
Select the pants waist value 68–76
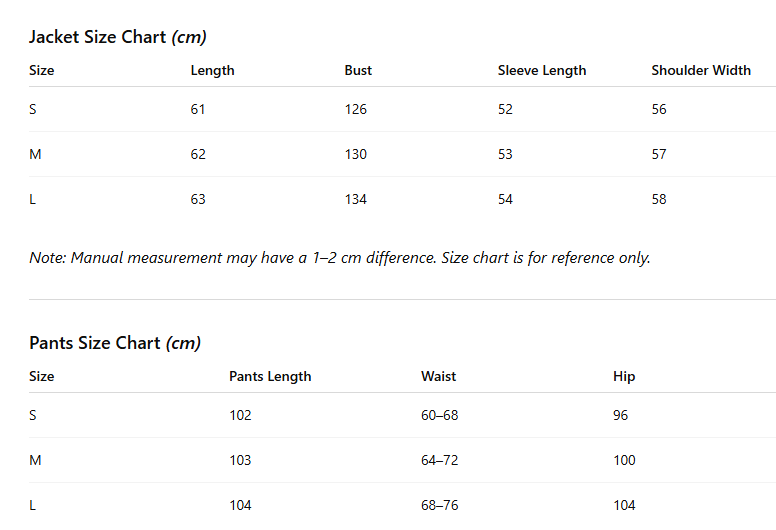439,505
